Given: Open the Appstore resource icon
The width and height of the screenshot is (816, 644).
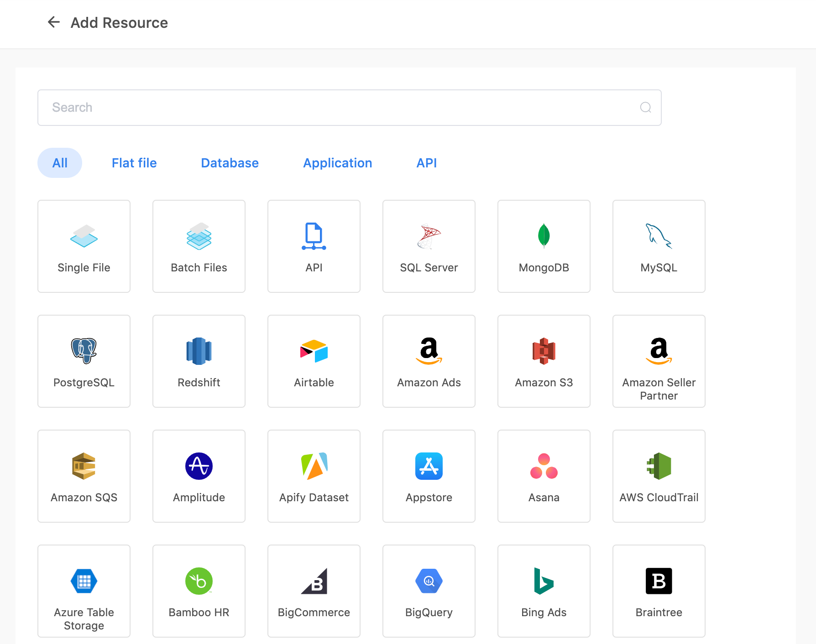Looking at the screenshot, I should point(429,466).
